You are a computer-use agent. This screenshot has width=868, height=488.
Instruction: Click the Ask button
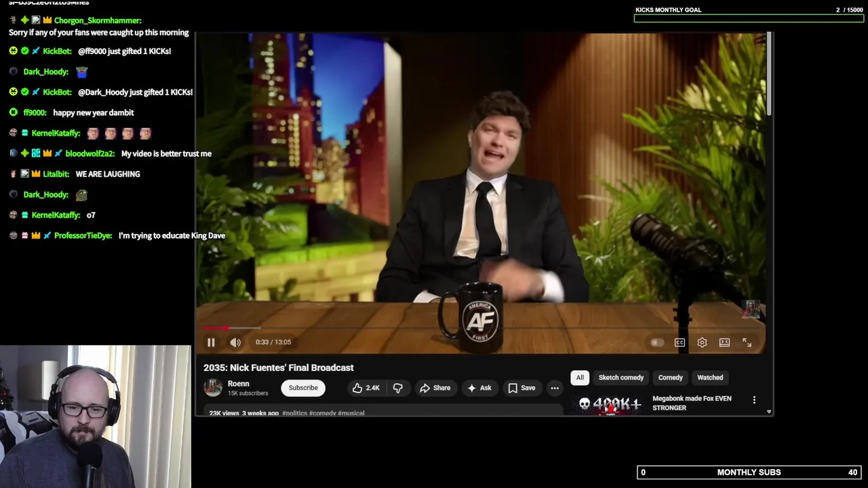(479, 388)
